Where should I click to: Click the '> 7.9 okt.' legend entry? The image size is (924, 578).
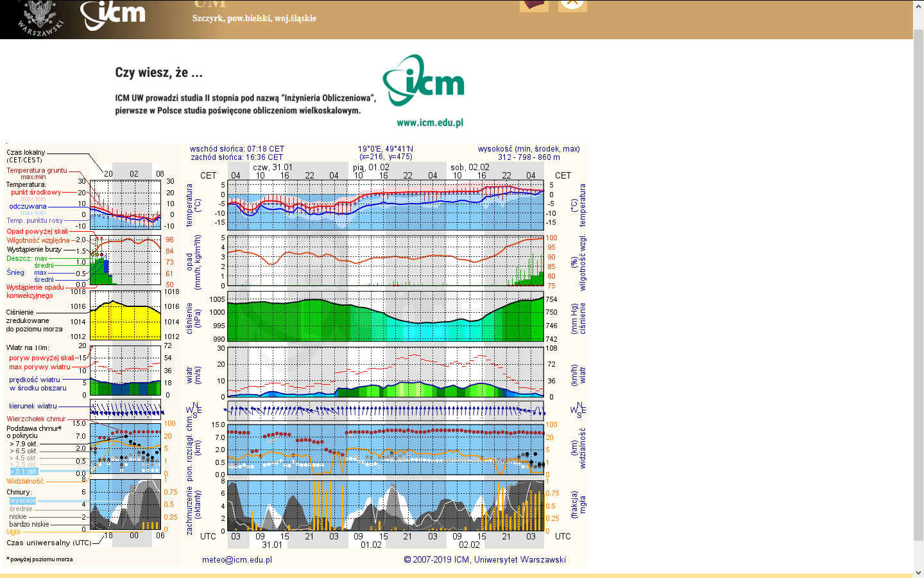(x=24, y=444)
